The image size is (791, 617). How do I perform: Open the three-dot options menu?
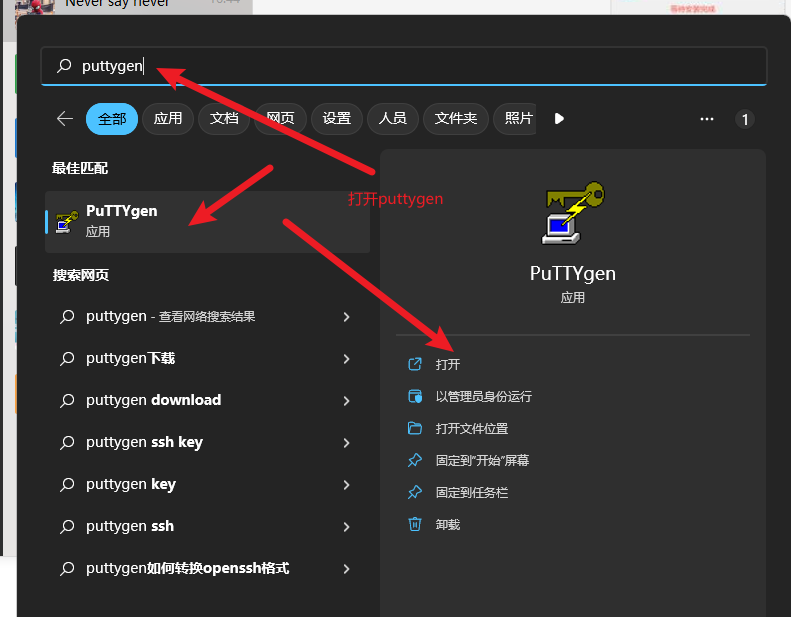(707, 119)
